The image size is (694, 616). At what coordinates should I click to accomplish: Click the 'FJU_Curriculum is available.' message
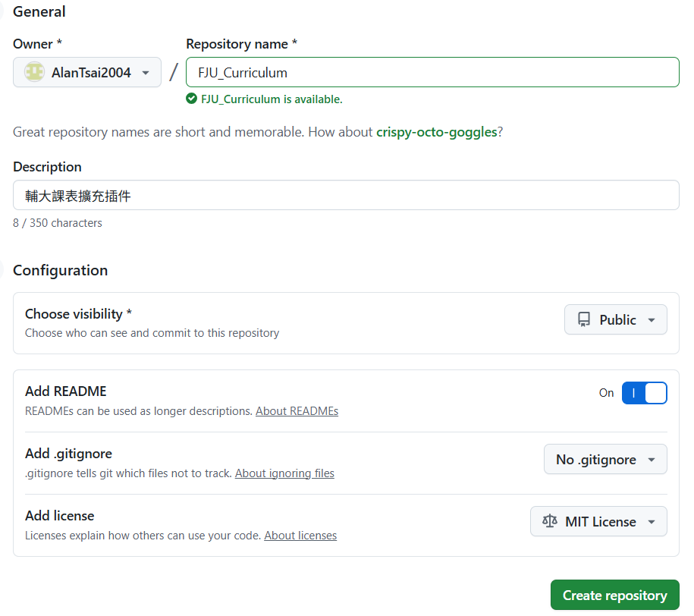point(272,99)
